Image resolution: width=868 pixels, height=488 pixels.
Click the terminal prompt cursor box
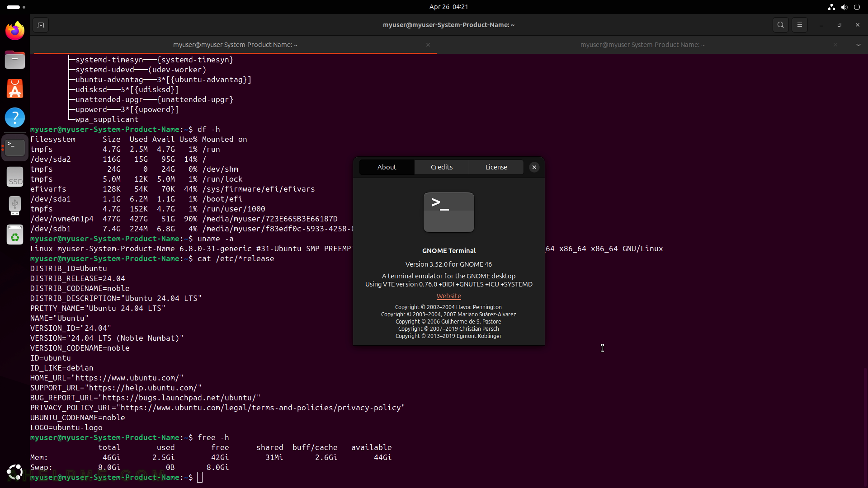[x=200, y=477]
